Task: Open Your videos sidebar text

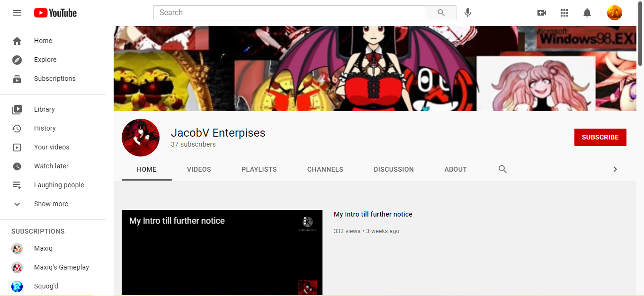Action: [x=52, y=147]
